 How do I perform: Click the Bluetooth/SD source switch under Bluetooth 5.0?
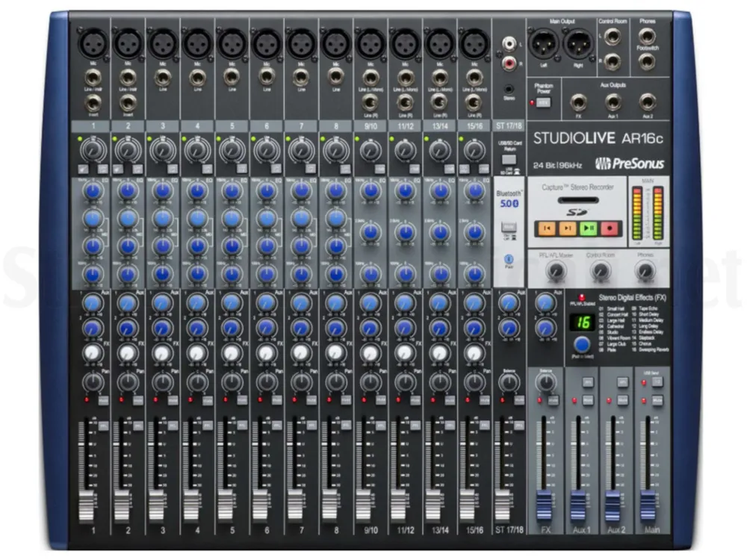pos(509,227)
